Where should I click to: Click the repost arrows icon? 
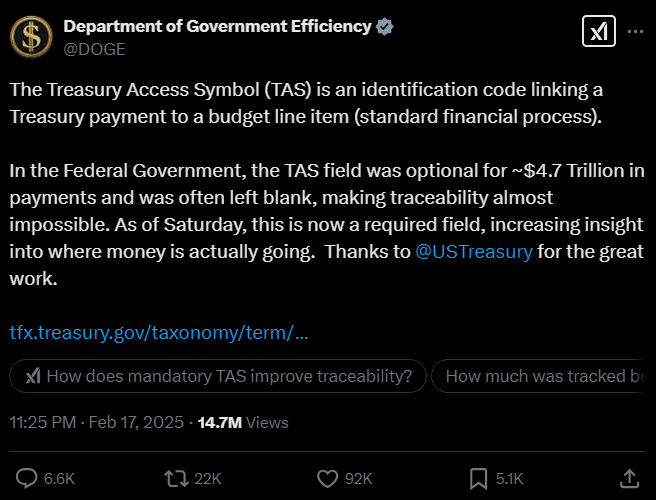[177, 478]
